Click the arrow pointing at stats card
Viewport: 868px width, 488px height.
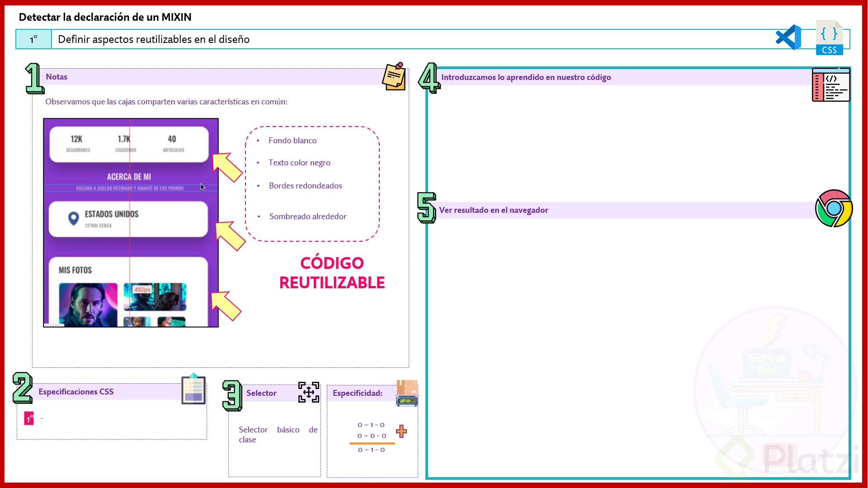coord(227,167)
